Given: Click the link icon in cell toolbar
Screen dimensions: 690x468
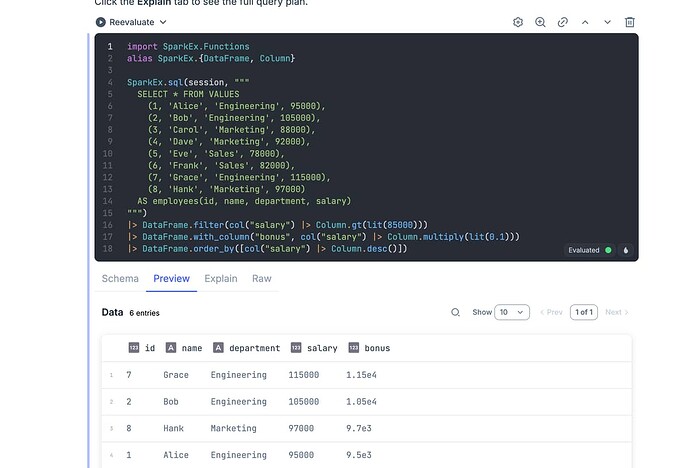Looking at the screenshot, I should (x=563, y=22).
